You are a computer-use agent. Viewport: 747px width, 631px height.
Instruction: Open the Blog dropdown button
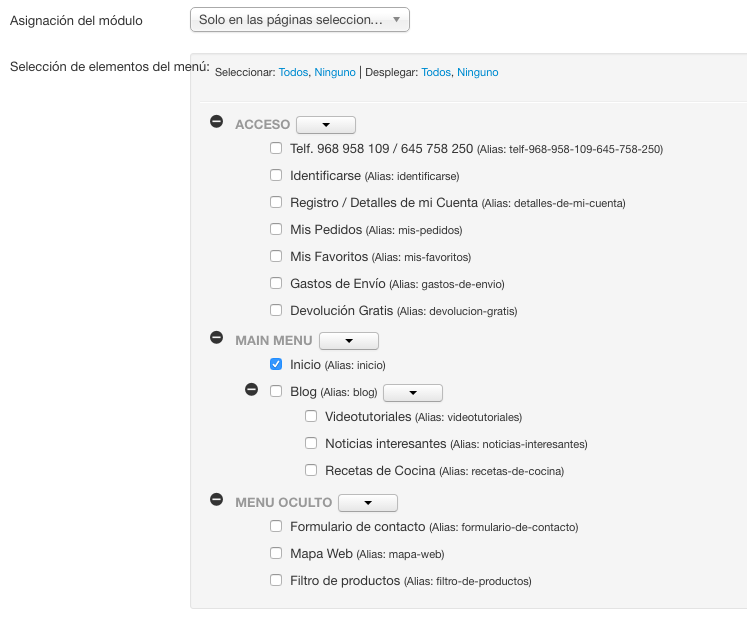coord(413,393)
